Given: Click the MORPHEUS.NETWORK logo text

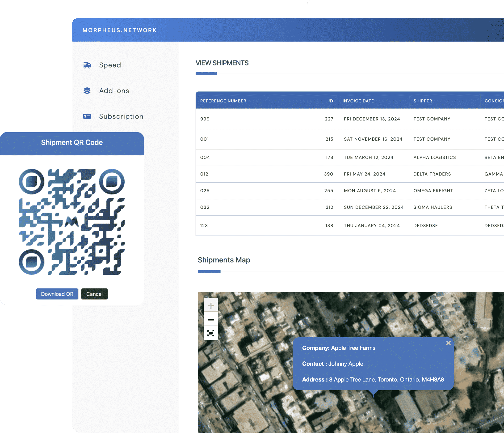Looking at the screenshot, I should 120,30.
